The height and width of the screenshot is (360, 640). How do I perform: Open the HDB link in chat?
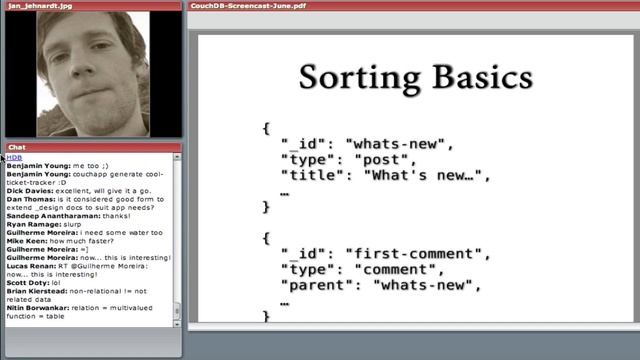click(14, 158)
